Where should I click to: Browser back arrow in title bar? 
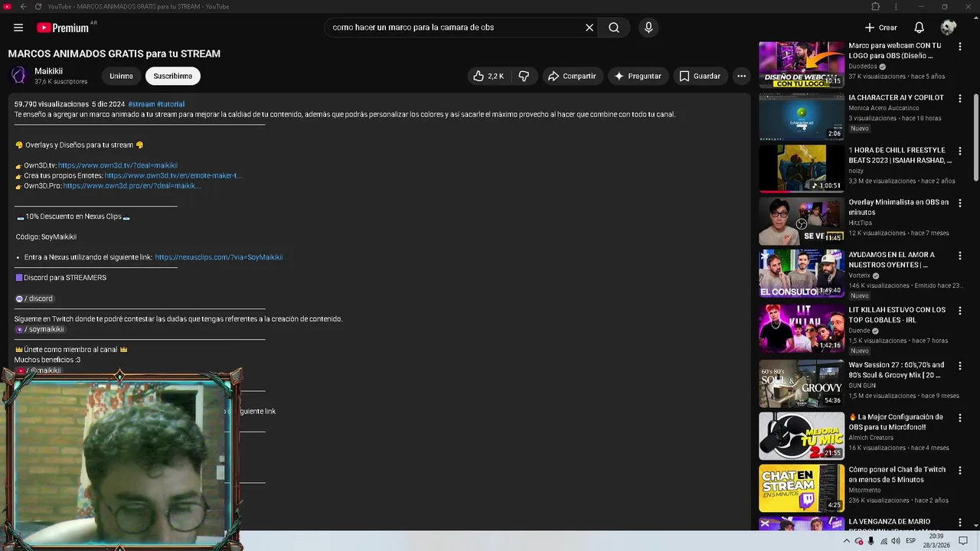(23, 7)
